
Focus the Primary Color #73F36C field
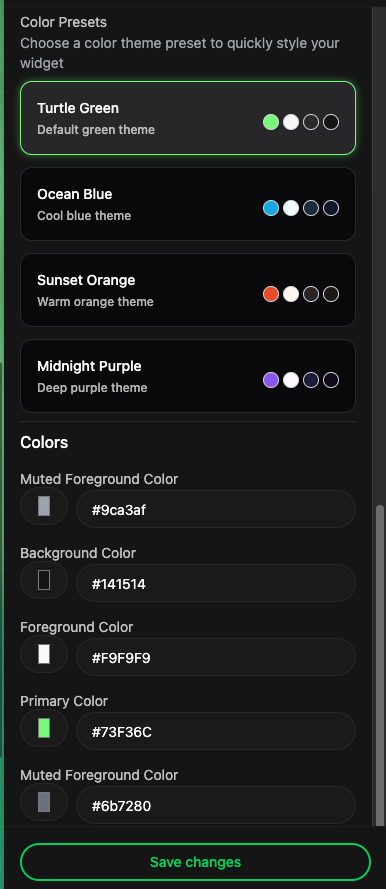[x=216, y=731]
